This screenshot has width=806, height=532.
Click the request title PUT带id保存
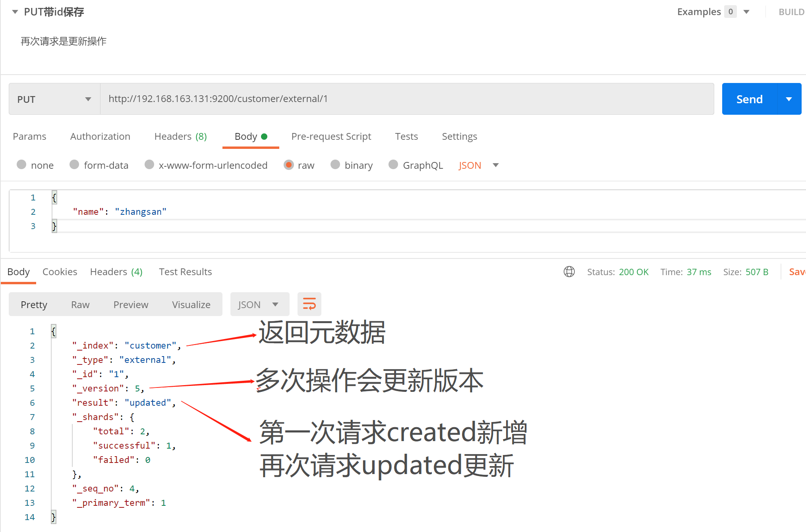(54, 12)
